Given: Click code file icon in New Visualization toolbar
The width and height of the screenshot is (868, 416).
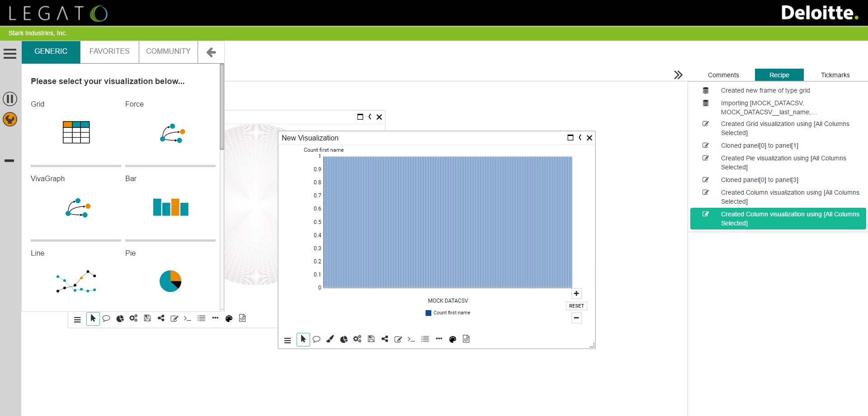Looking at the screenshot, I should [x=466, y=339].
